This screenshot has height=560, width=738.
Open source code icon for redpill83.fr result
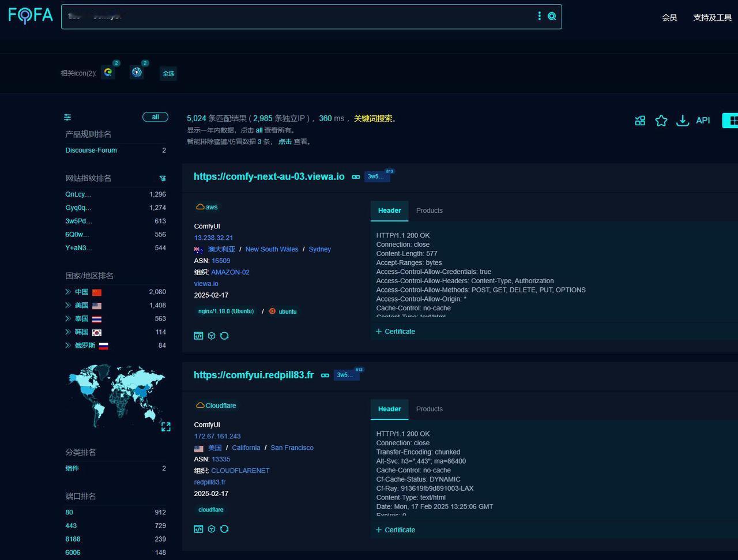click(x=198, y=529)
